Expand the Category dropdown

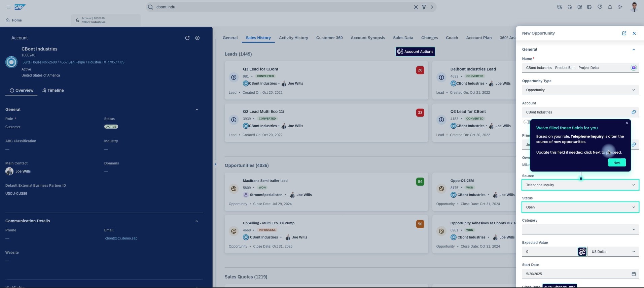pos(580,229)
